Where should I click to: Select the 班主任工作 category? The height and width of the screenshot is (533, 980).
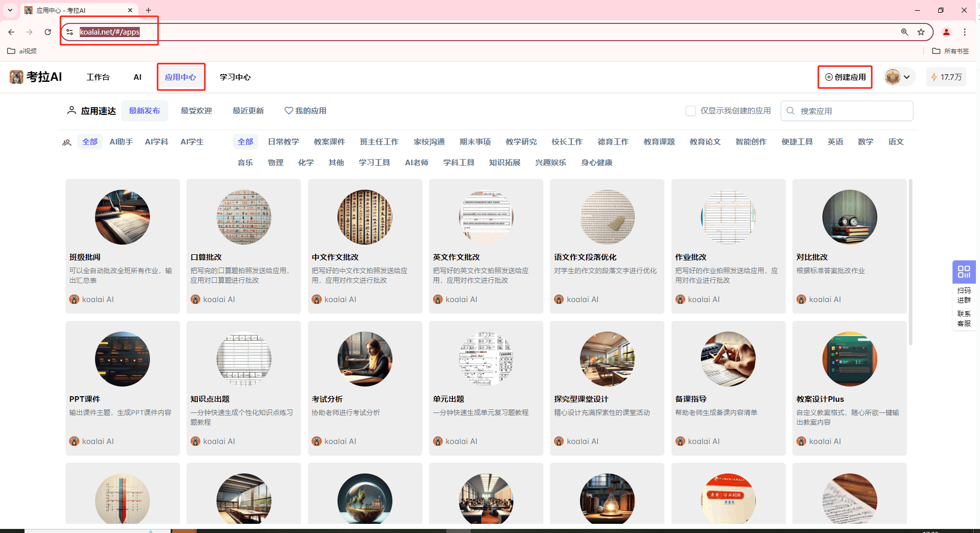point(379,141)
